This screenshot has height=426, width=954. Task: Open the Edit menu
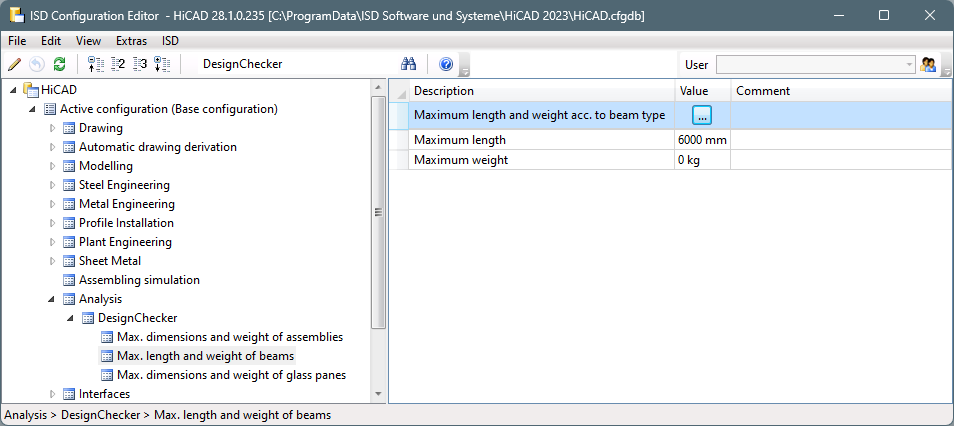(x=51, y=41)
